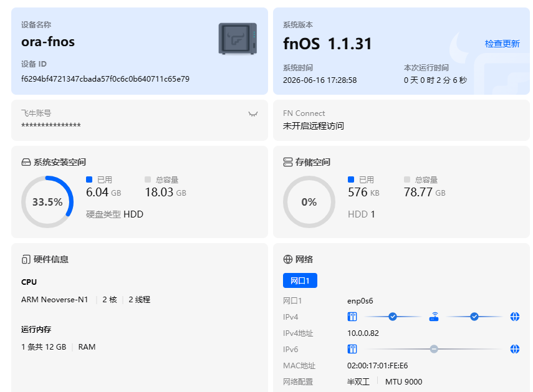Viewport: 533px width, 392px height.
Task: Click 半双工 duplex value
Action: (358, 382)
